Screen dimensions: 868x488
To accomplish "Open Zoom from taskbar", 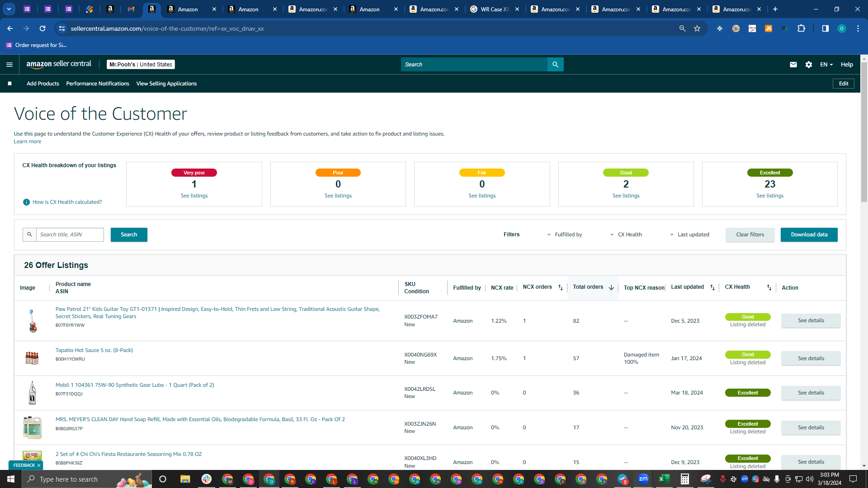I will click(x=643, y=479).
